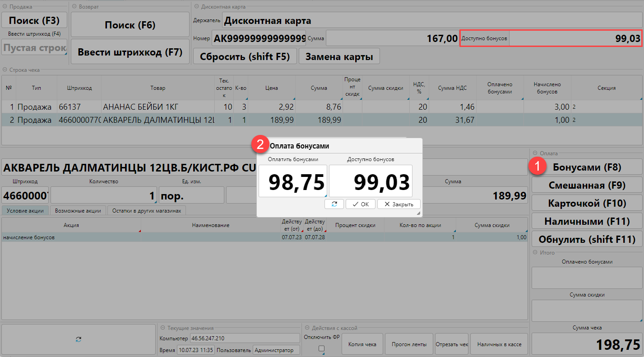
Task: Choose Бонусами (F8) payment
Action: [x=587, y=167]
